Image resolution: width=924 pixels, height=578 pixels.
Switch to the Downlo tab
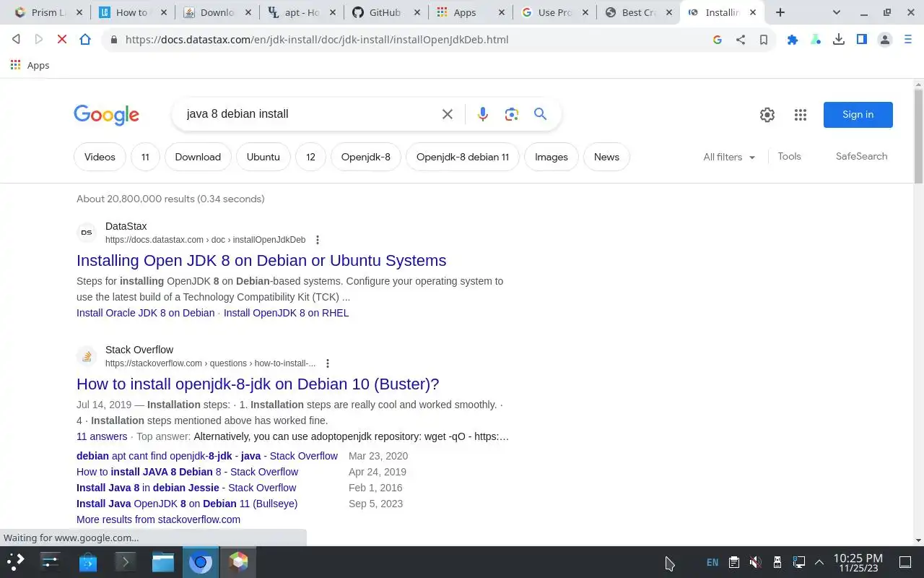pos(217,12)
